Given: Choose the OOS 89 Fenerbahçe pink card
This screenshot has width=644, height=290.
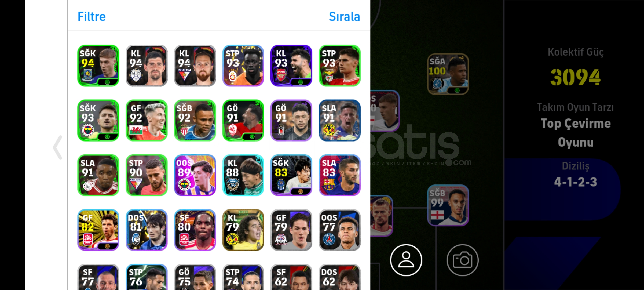Looking at the screenshot, I should click(x=195, y=175).
